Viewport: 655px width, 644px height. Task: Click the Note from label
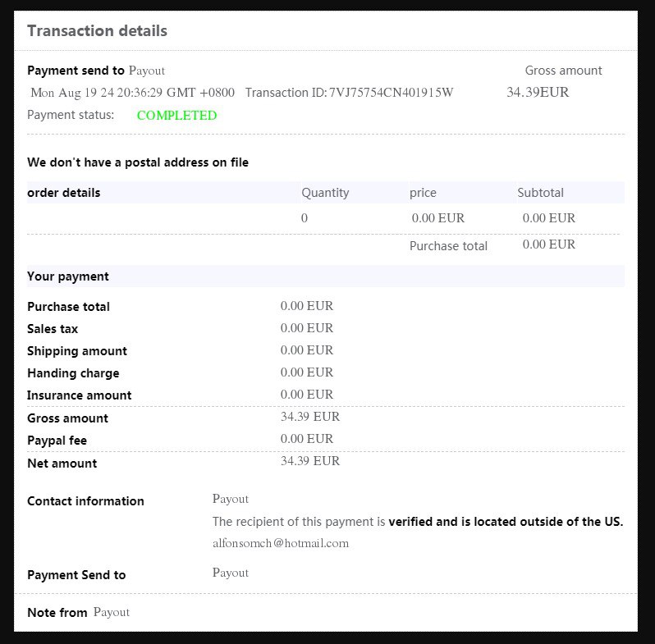[57, 613]
